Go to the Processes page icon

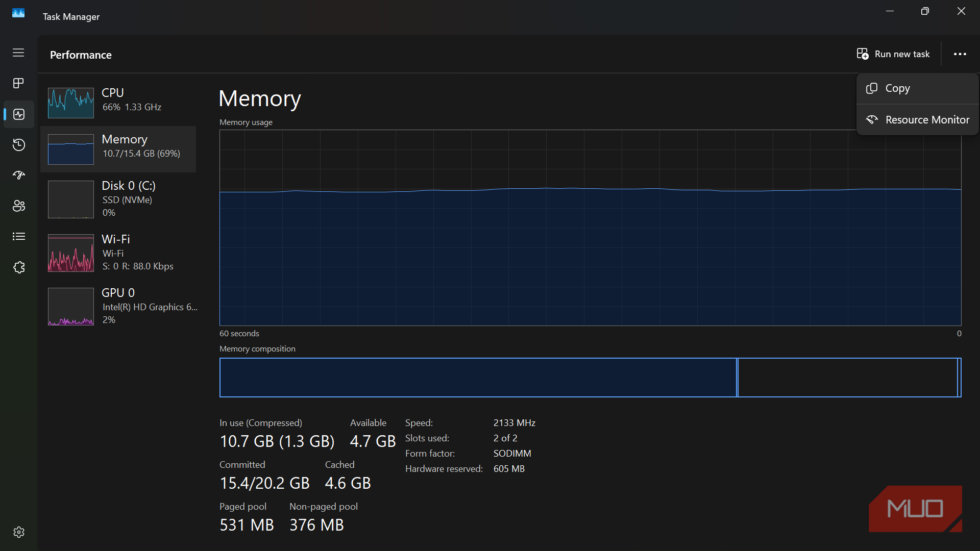18,83
